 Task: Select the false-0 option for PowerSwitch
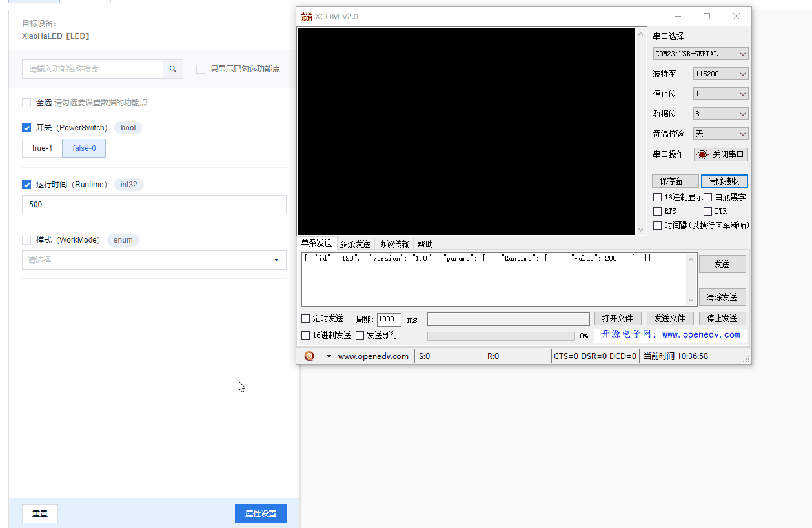click(84, 148)
